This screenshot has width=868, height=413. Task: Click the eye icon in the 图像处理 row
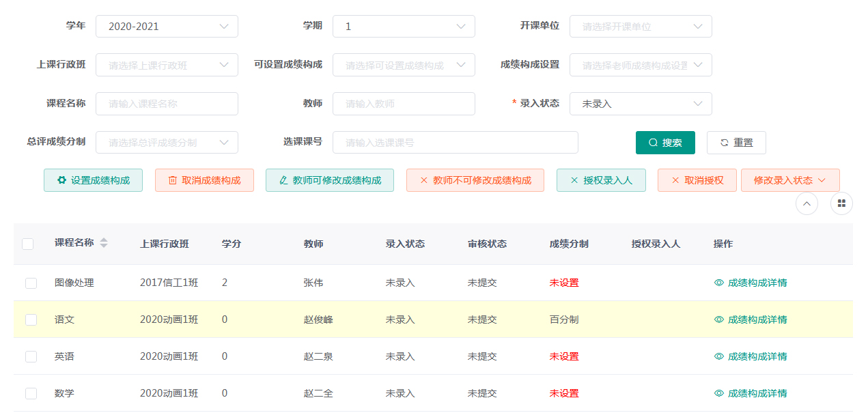[x=718, y=283]
